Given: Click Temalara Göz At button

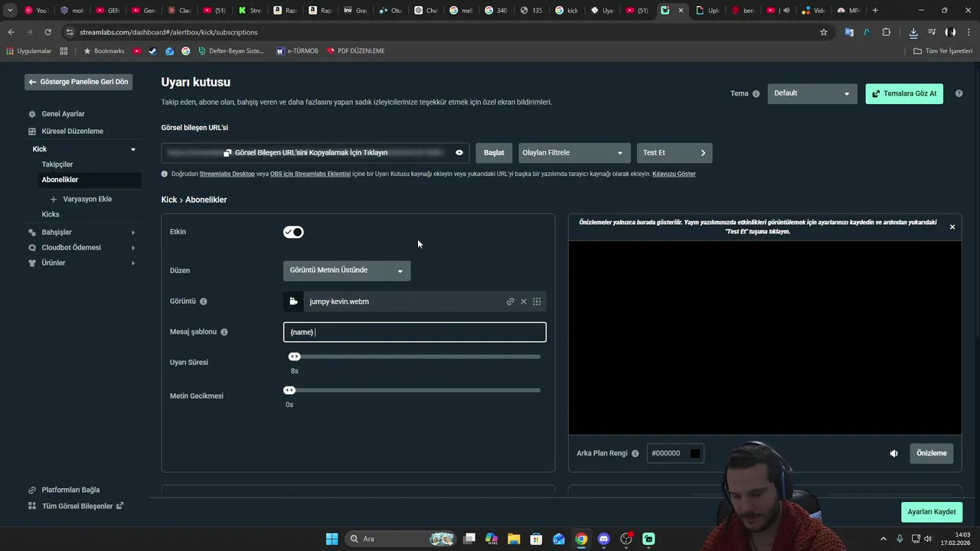Looking at the screenshot, I should pos(904,93).
